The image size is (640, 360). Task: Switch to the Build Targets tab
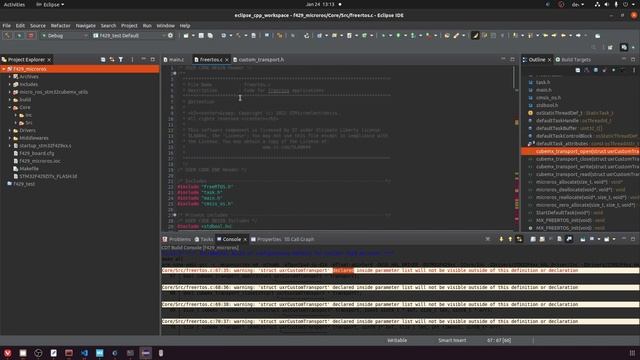pos(573,60)
